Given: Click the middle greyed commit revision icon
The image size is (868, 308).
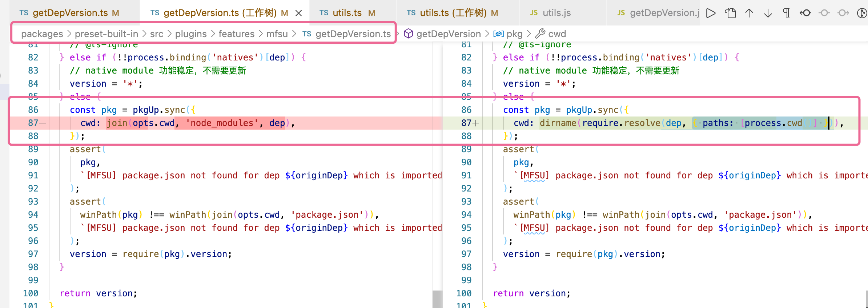Looking at the screenshot, I should [824, 13].
